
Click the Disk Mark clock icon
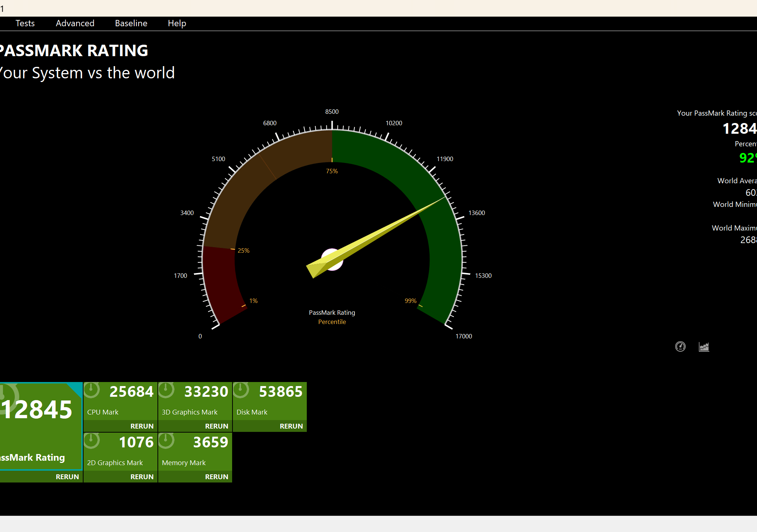click(x=241, y=390)
